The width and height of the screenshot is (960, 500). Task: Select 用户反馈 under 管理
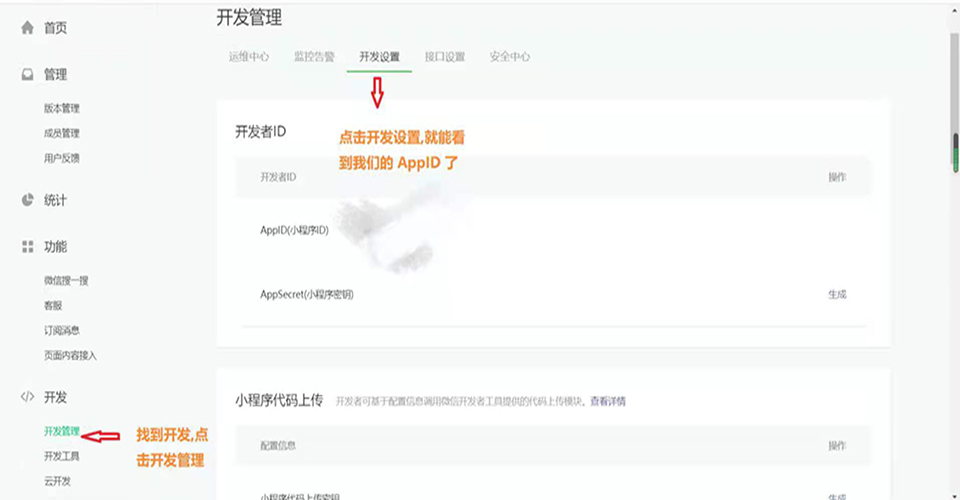(x=62, y=158)
